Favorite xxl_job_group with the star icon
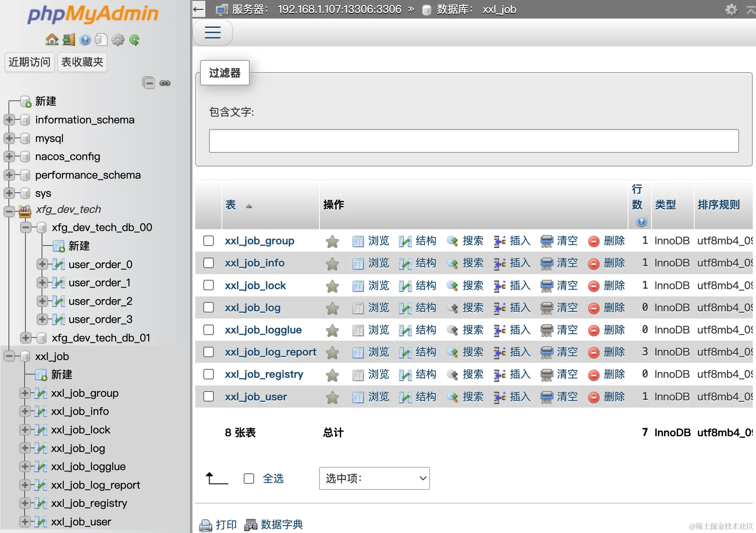756x533 pixels. pos(332,242)
